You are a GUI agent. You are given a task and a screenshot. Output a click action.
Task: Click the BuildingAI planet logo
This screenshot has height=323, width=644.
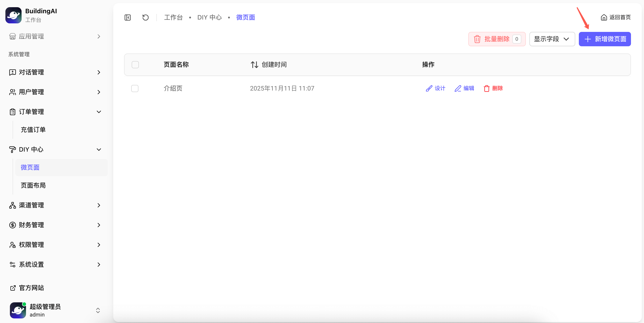tap(13, 15)
